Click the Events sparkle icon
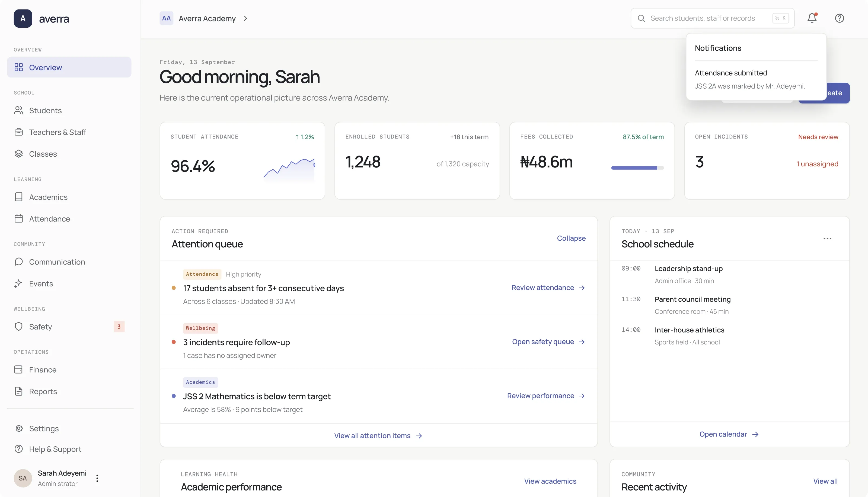The width and height of the screenshot is (868, 497). [x=18, y=283]
